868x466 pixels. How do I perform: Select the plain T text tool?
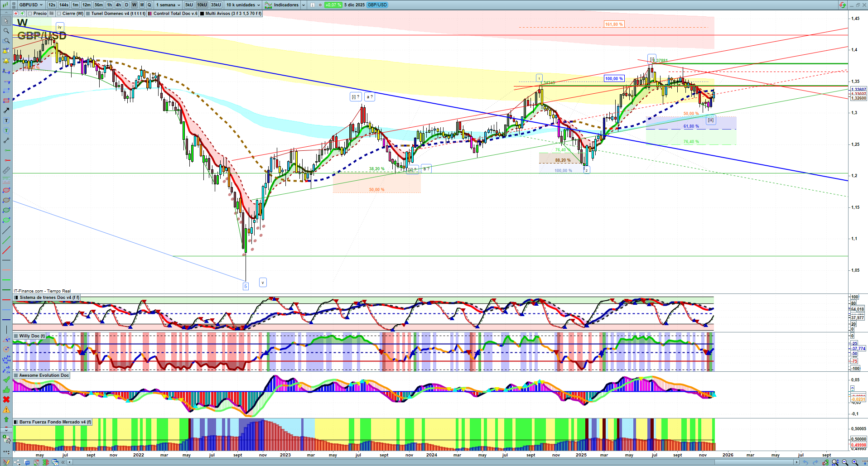(x=6, y=120)
